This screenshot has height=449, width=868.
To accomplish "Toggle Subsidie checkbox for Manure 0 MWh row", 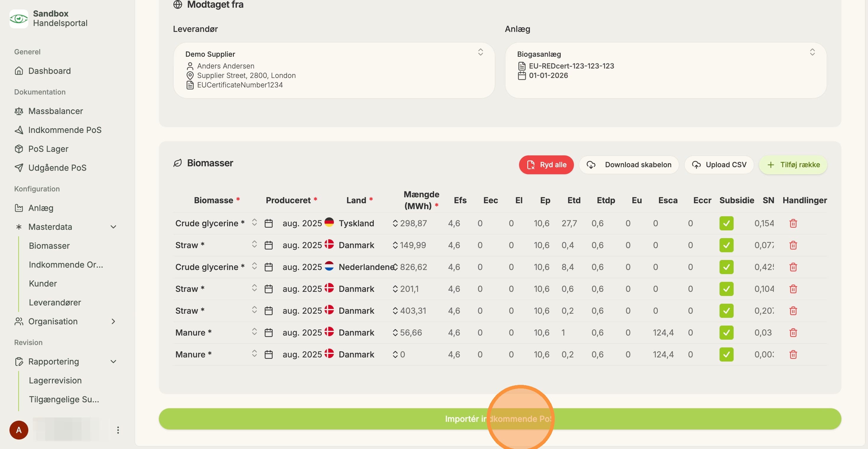I will click(727, 354).
